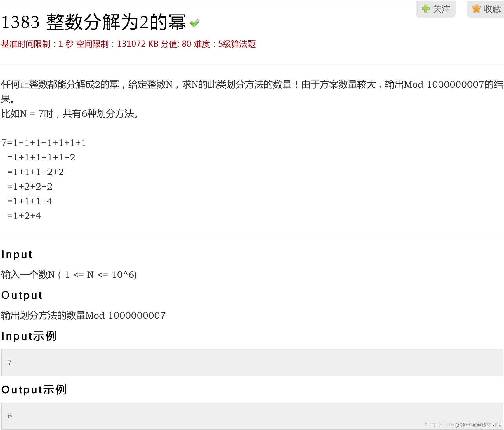Click the sample output box containing 6
This screenshot has height=430, width=504.
[x=252, y=416]
